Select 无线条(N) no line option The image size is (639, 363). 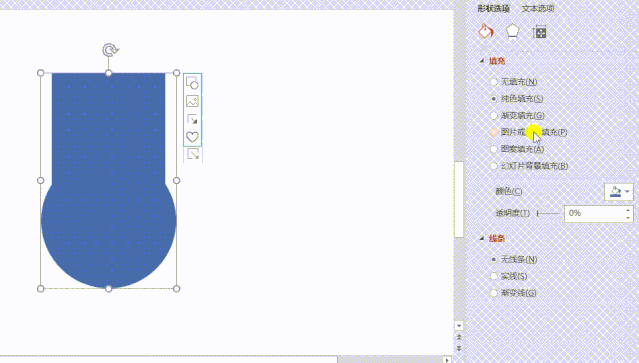point(514,260)
